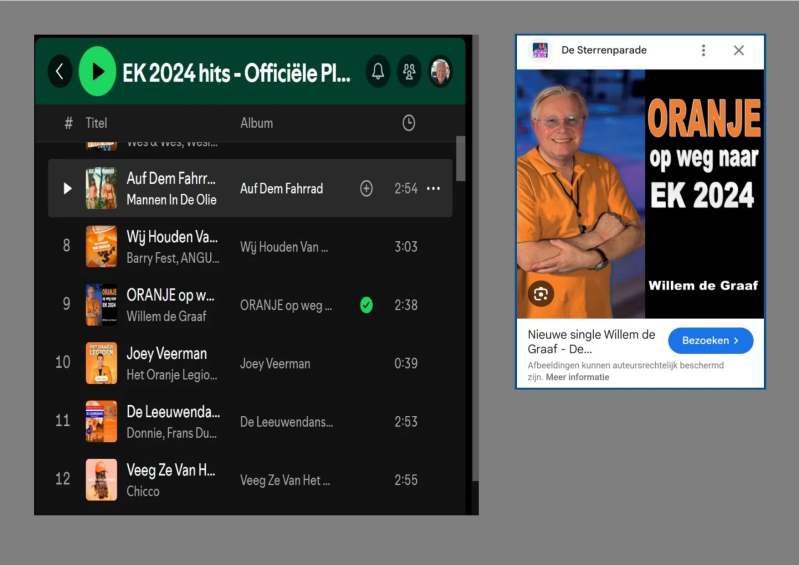Go back with the left chevron button
This screenshot has height=565, width=799.
click(x=60, y=71)
